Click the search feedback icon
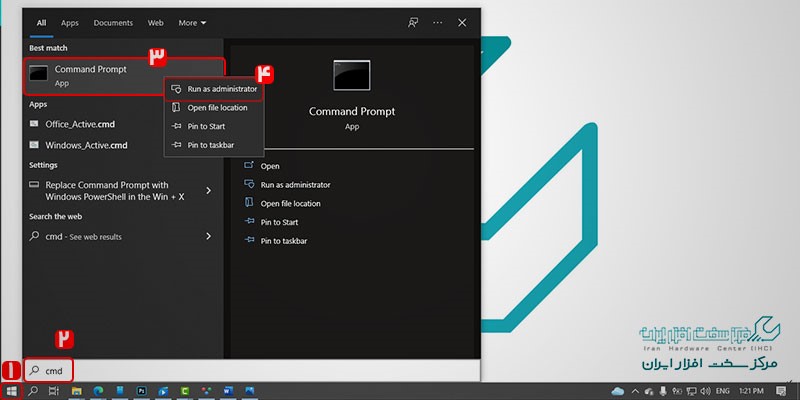Viewport: 800px width, 400px height. [413, 23]
